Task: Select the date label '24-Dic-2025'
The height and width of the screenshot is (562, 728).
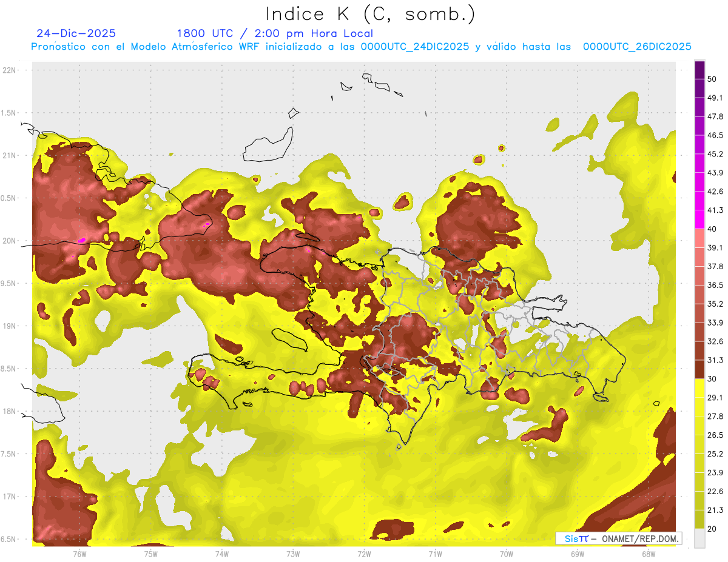Action: pos(76,33)
